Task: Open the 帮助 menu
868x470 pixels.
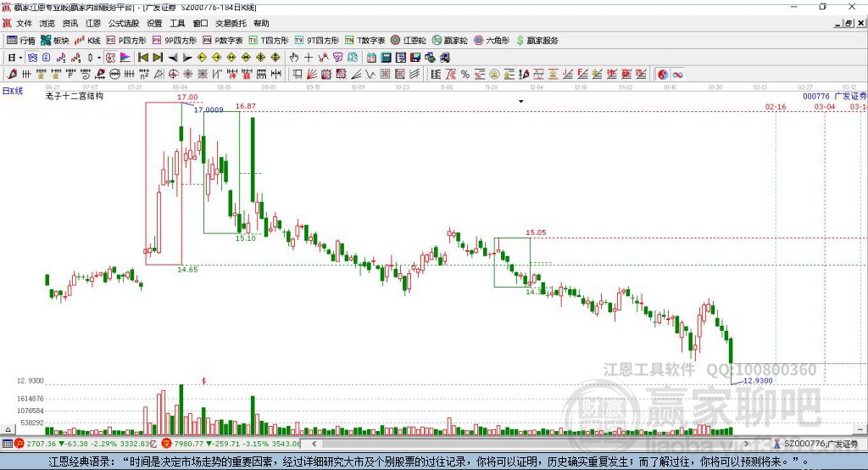Action: pos(261,23)
